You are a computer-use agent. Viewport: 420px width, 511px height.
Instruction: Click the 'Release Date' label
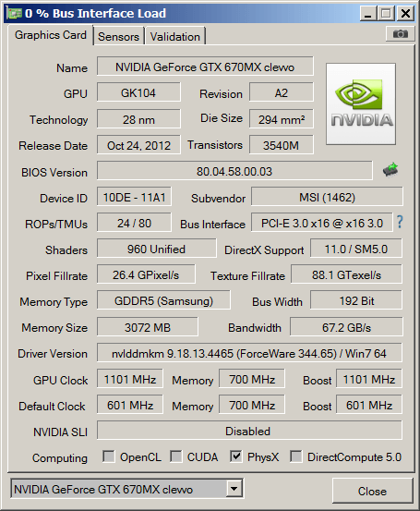[53, 145]
